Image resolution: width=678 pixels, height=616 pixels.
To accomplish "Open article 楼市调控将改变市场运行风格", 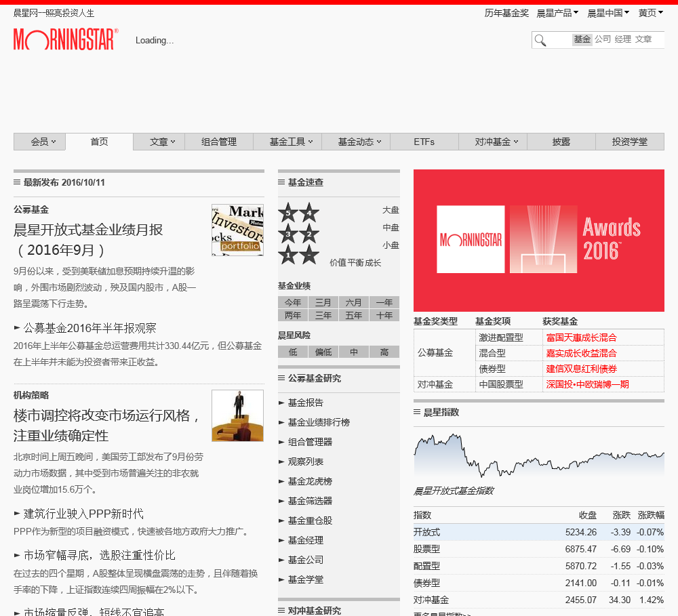I will point(106,426).
